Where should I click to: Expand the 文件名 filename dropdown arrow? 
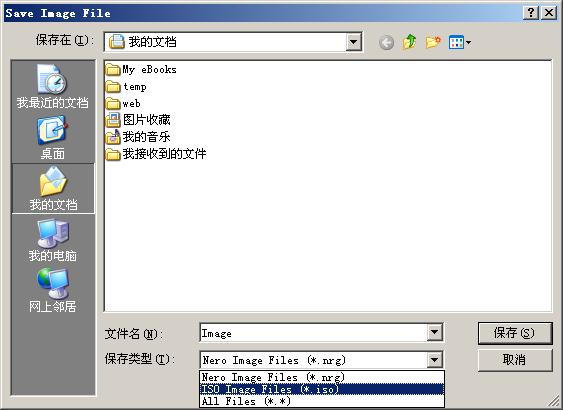(x=434, y=332)
